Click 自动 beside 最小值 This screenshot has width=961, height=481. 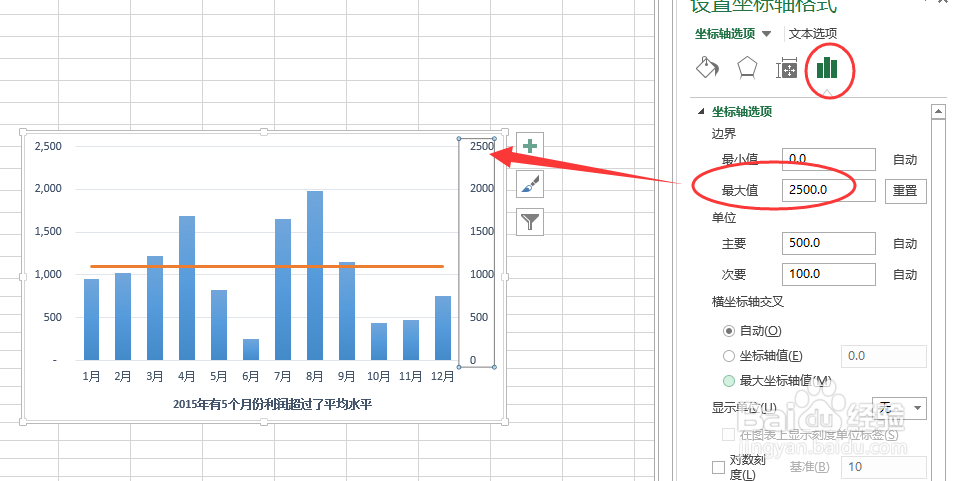(x=905, y=160)
